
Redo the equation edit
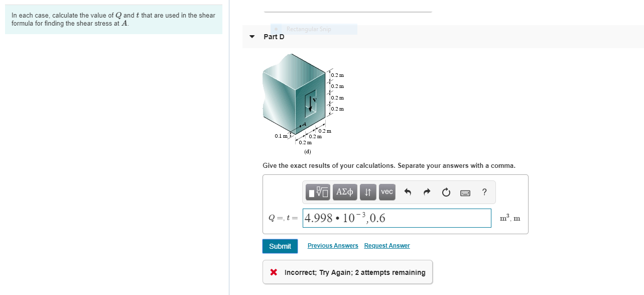(x=426, y=192)
